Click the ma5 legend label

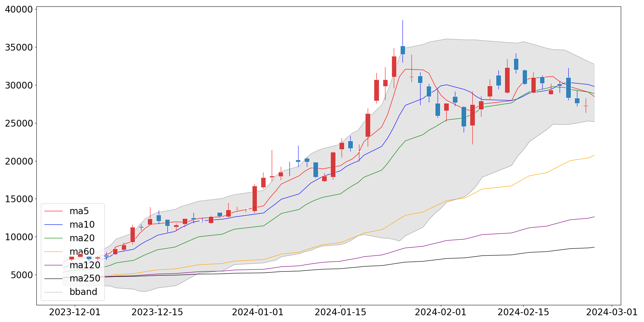[x=79, y=211]
